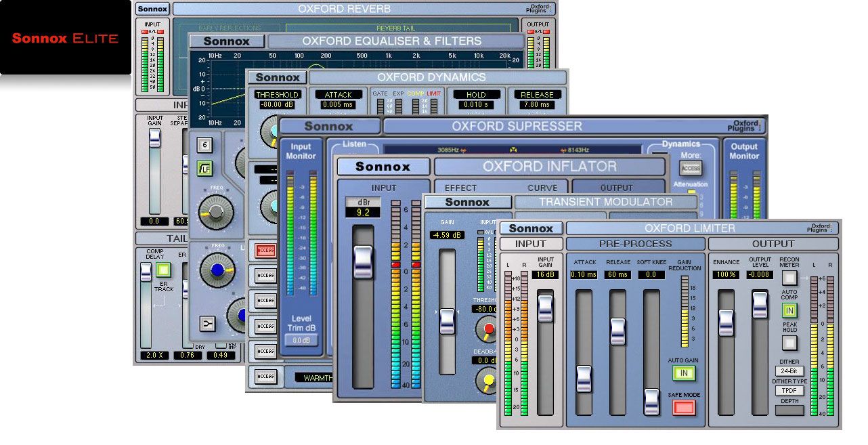Screen dimensions: 868x445
Task: Click the Dynamics THRESHOLD value '-80.00 dB'
Action: (278, 105)
